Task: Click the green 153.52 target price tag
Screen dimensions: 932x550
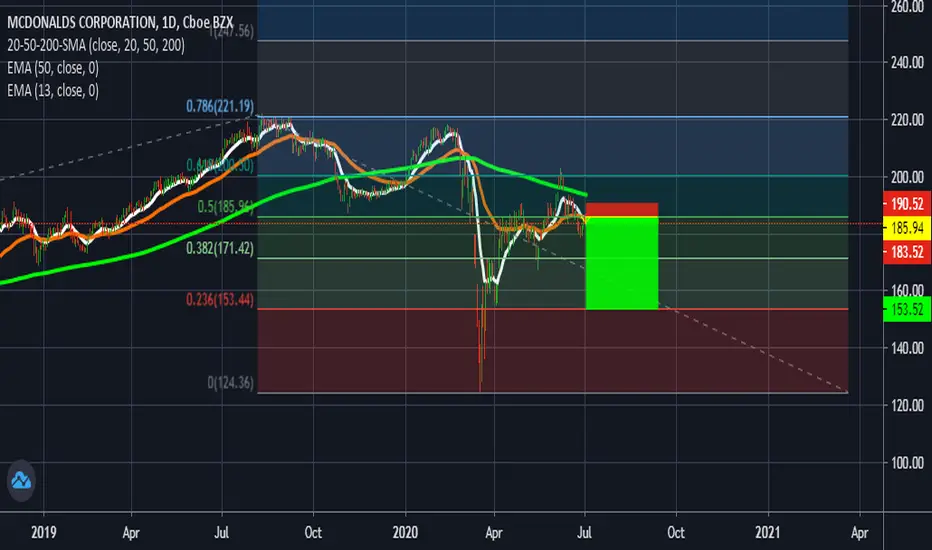Action: point(907,309)
